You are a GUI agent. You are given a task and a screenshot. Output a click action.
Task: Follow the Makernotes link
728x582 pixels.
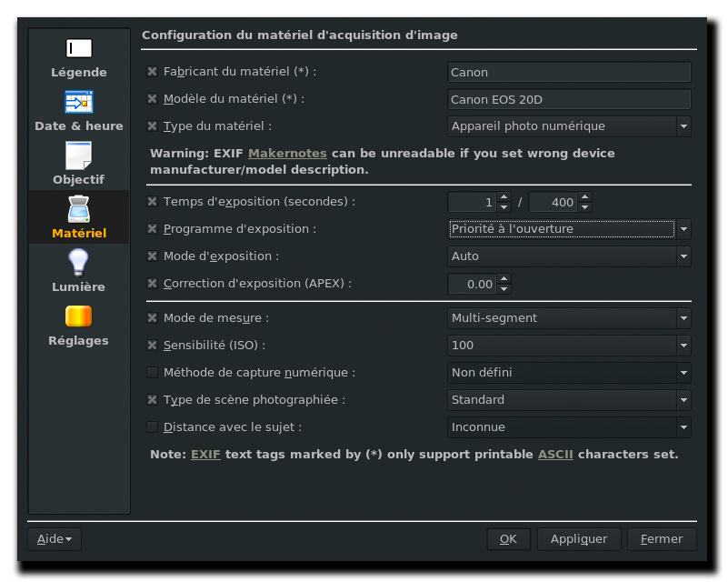tap(287, 154)
